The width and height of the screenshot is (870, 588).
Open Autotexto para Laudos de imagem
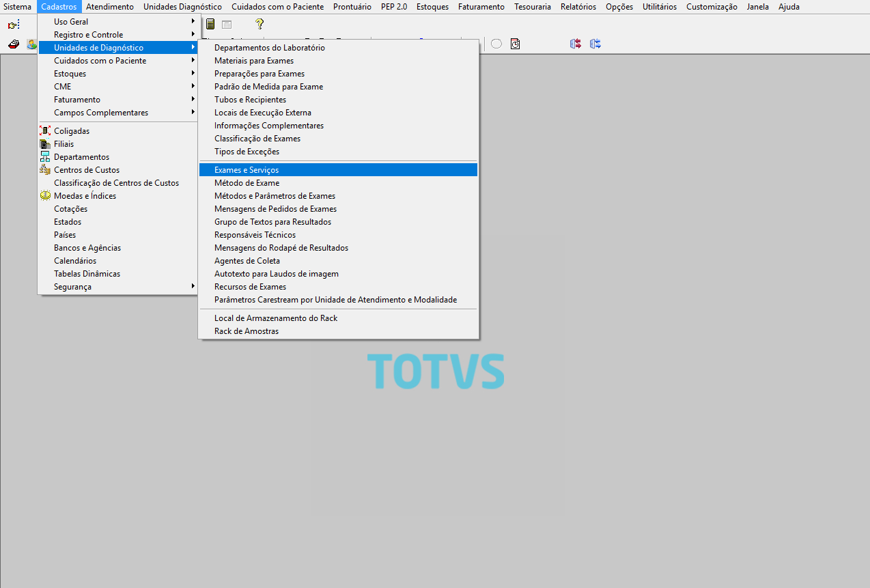pyautogui.click(x=338, y=274)
